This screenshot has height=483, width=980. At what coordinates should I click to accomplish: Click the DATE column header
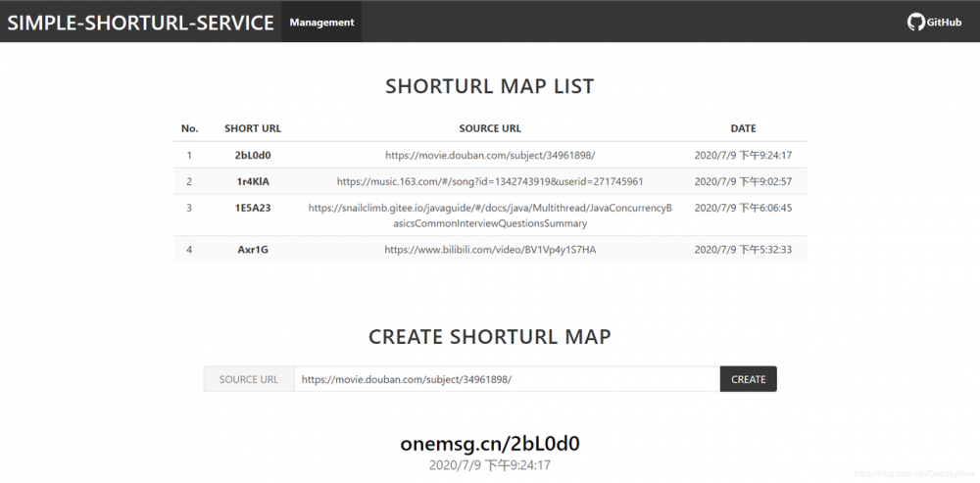(x=743, y=128)
